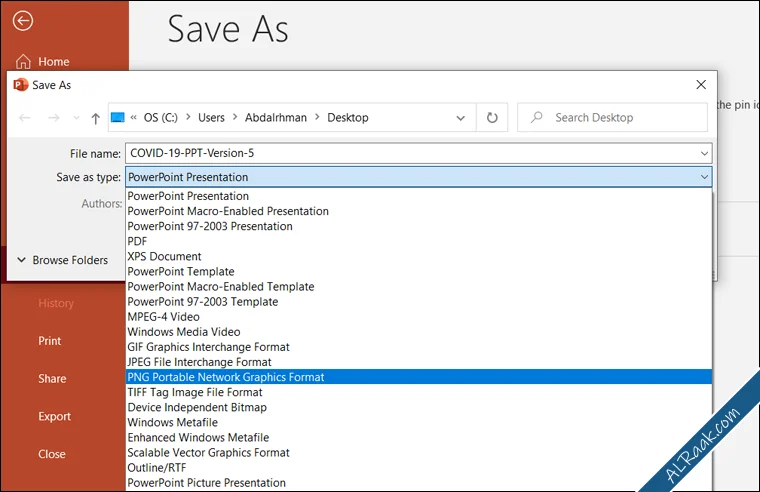Viewport: 760px width, 492px height.
Task: Choose XPS Document file type
Action: tap(419, 256)
